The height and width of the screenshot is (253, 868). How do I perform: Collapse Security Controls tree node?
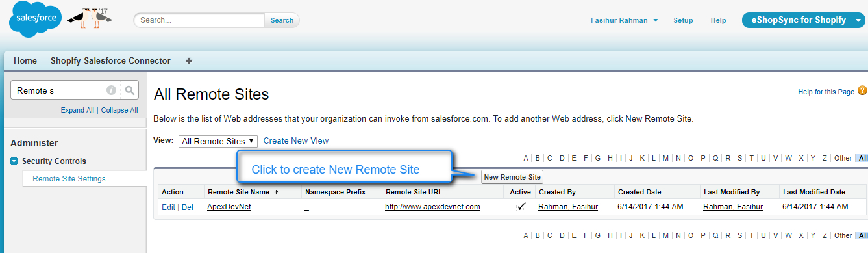(14, 161)
